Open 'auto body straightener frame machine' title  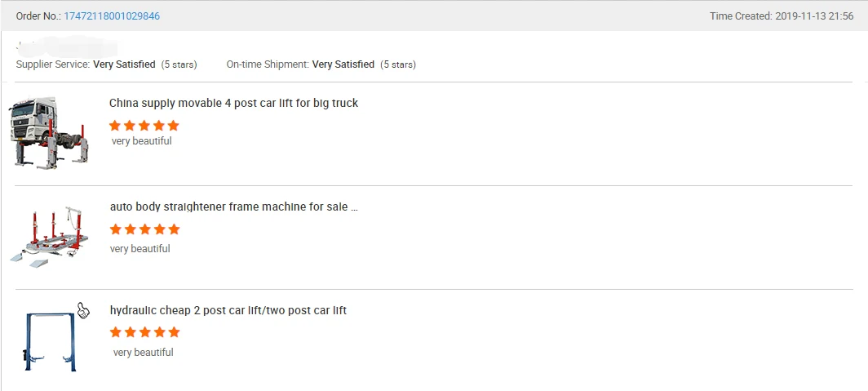[233, 207]
